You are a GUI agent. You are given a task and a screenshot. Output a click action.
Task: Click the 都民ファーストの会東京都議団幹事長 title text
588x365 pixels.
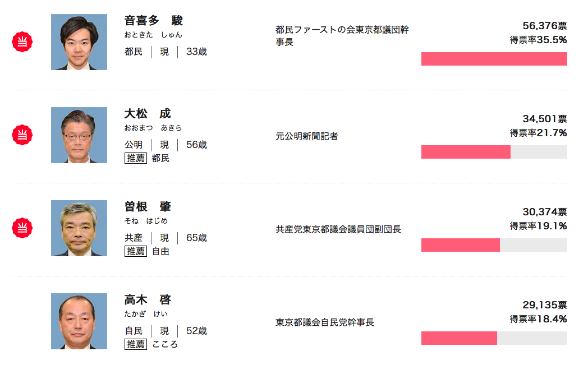(x=342, y=35)
